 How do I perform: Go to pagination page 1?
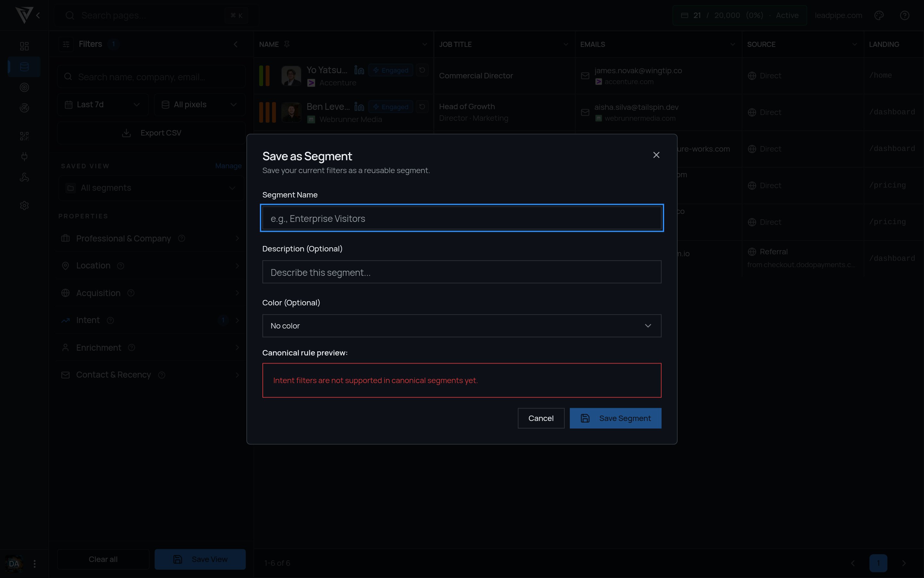click(x=878, y=563)
